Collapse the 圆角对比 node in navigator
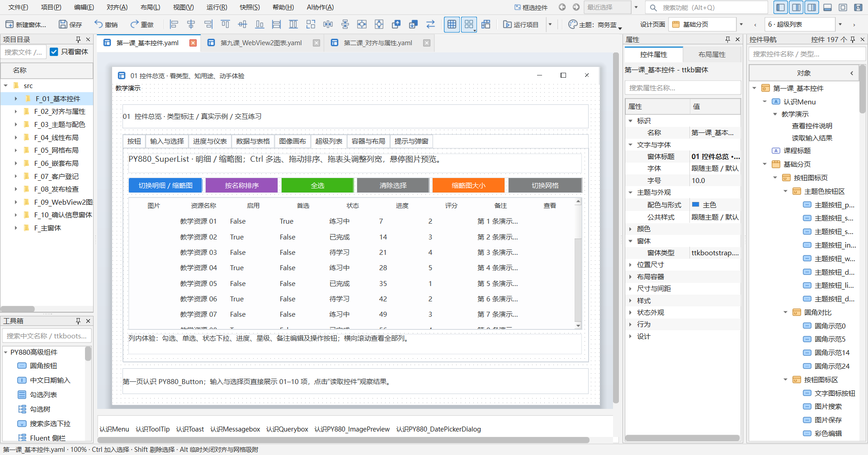Viewport: 868px width, 455px height. [786, 313]
